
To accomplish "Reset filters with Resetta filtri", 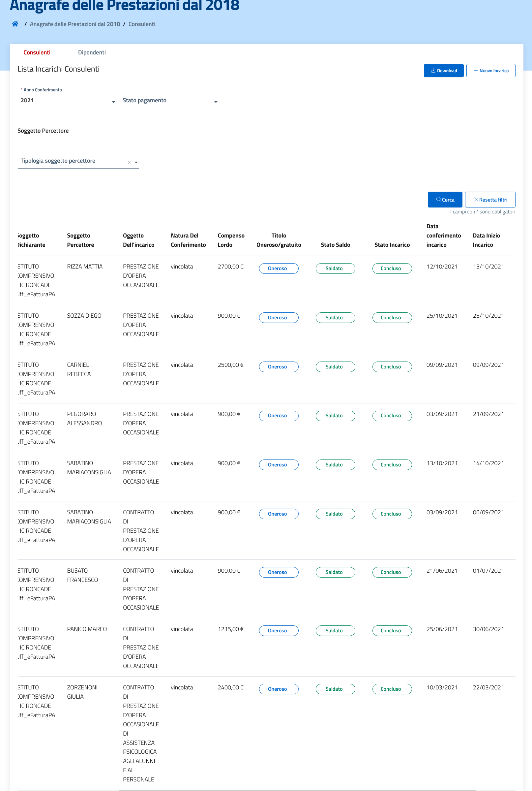I will pos(489,200).
